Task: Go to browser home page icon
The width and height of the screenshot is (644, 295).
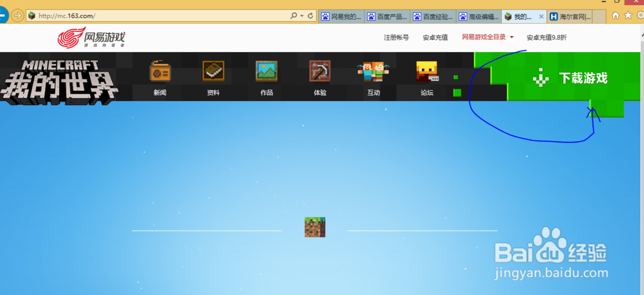Action: 615,15
